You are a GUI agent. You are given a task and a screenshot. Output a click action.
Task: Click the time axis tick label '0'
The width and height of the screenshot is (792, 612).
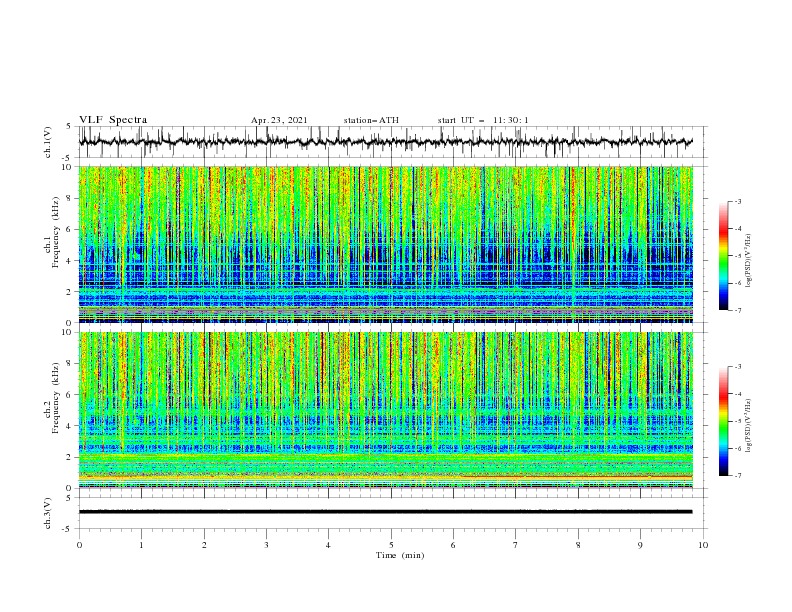pyautogui.click(x=79, y=545)
